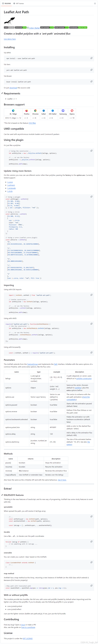
Task: Open the Path interface link
Action: (56, 364)
